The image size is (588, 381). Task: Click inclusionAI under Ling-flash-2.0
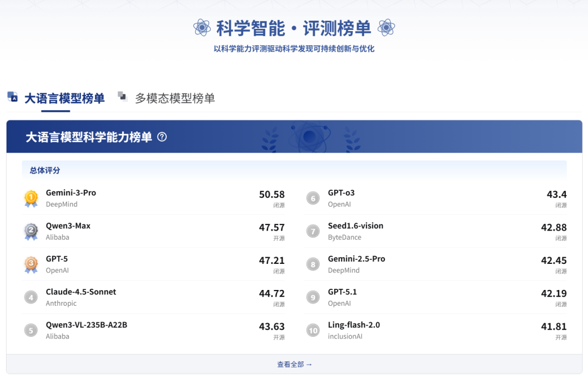(345, 336)
